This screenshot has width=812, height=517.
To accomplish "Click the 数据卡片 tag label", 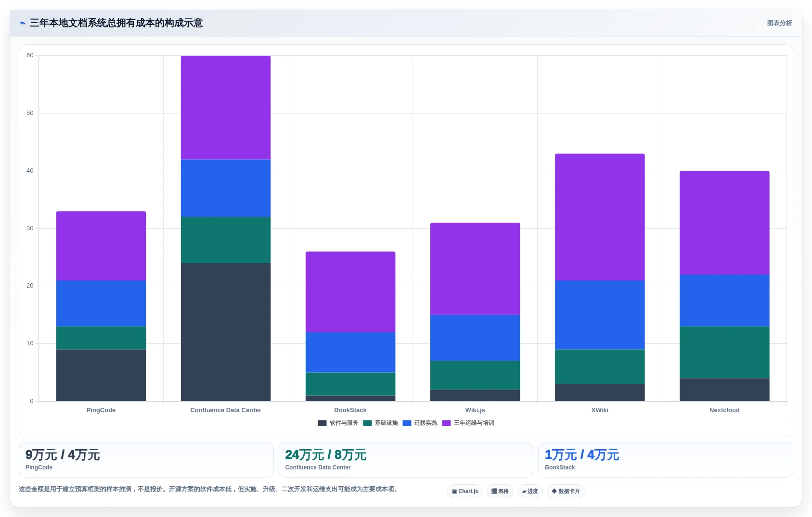I will pyautogui.click(x=569, y=492).
